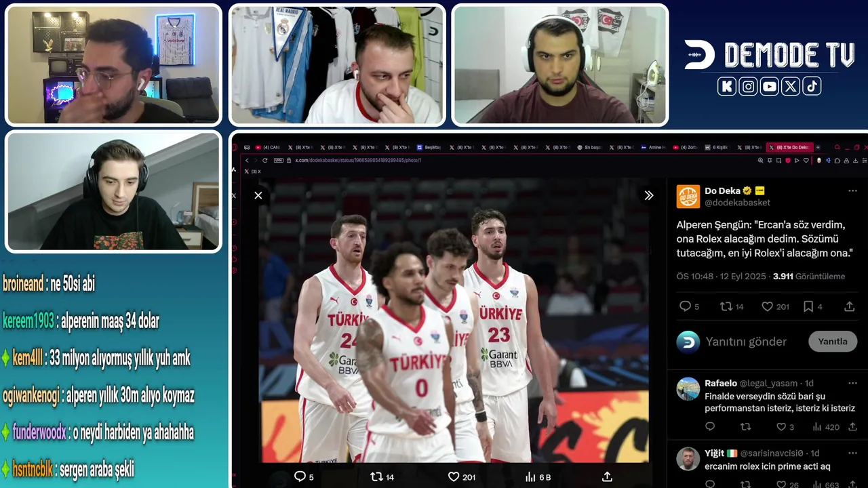Share Rafaelo's comment
This screenshot has width=868, height=488.
coord(852,427)
